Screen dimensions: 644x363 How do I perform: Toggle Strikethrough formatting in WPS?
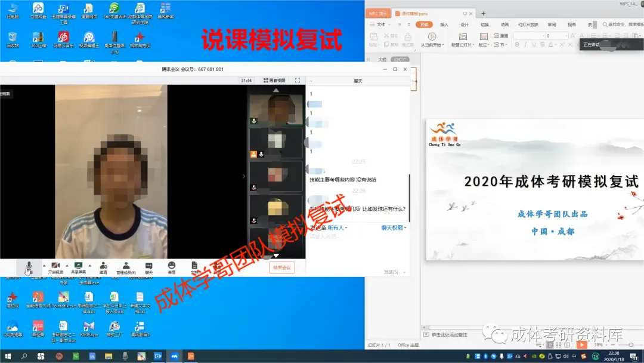click(x=542, y=44)
